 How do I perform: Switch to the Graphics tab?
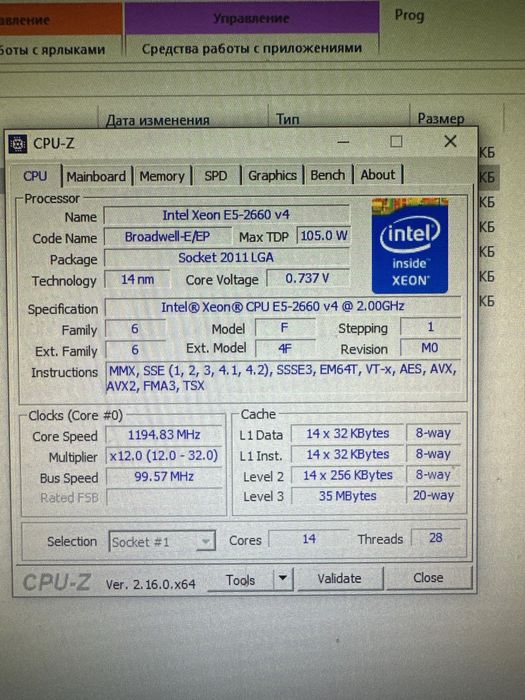(x=272, y=175)
